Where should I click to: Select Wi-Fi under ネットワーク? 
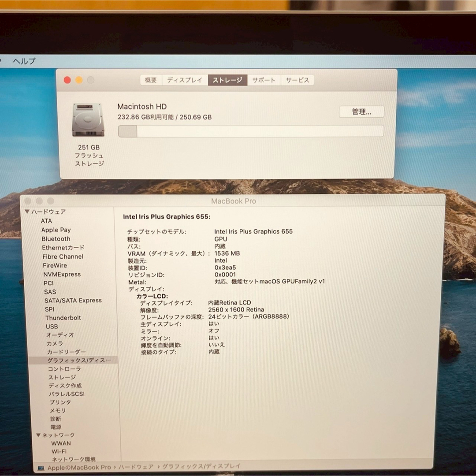(x=59, y=451)
